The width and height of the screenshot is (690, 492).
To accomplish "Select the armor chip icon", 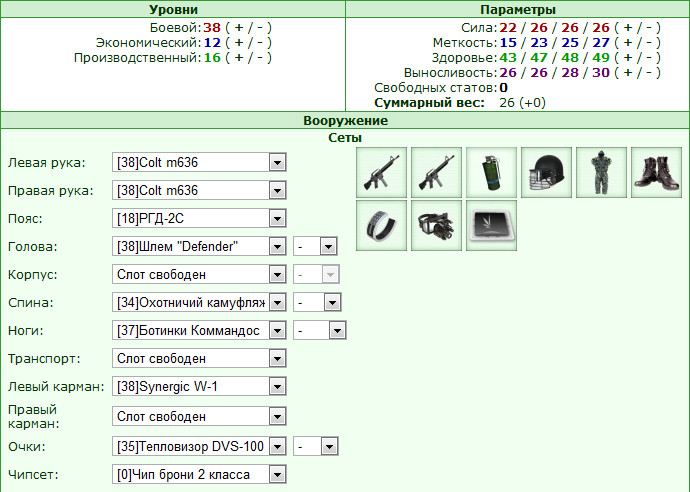I will click(x=492, y=225).
